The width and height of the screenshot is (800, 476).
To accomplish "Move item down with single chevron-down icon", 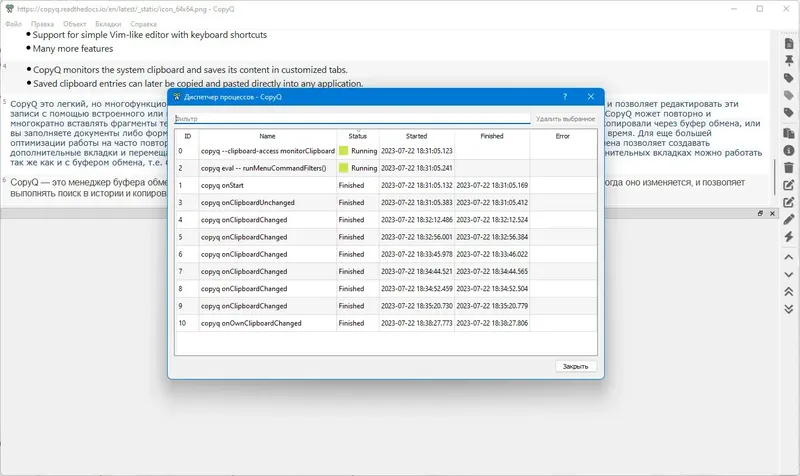I will 788,274.
